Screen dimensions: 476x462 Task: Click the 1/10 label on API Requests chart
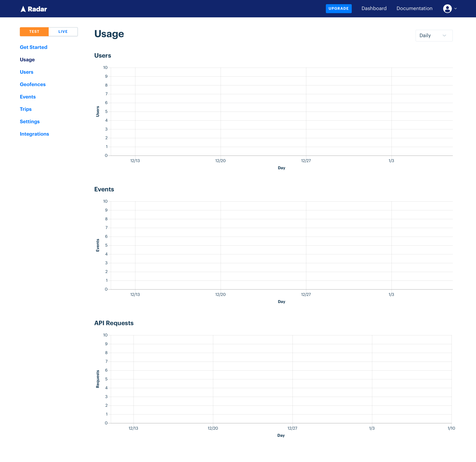(x=451, y=428)
